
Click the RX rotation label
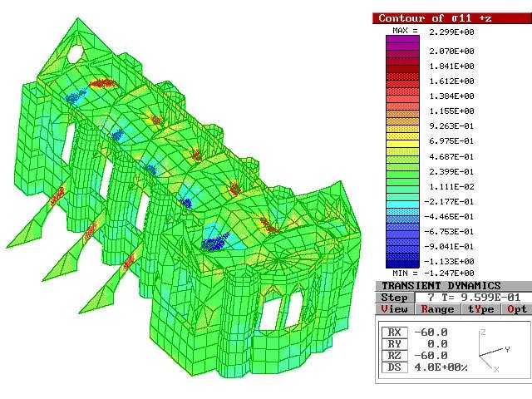[394, 332]
